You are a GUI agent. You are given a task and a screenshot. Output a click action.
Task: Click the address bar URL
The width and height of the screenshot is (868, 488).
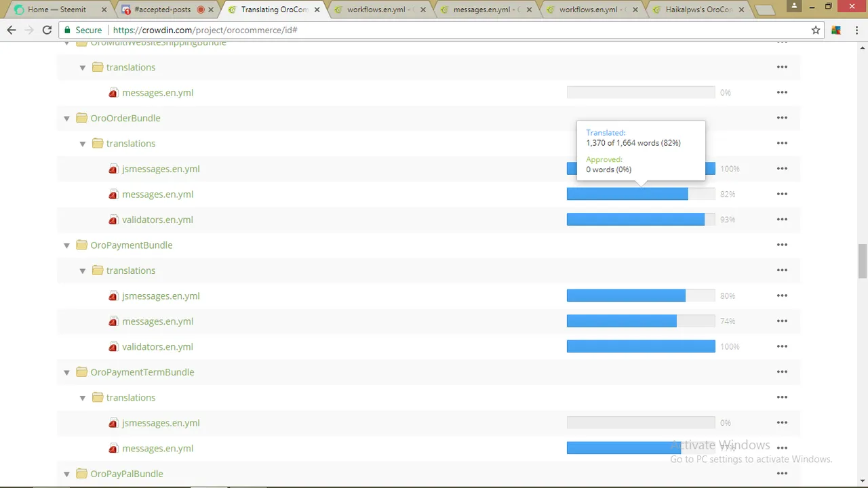pyautogui.click(x=205, y=30)
